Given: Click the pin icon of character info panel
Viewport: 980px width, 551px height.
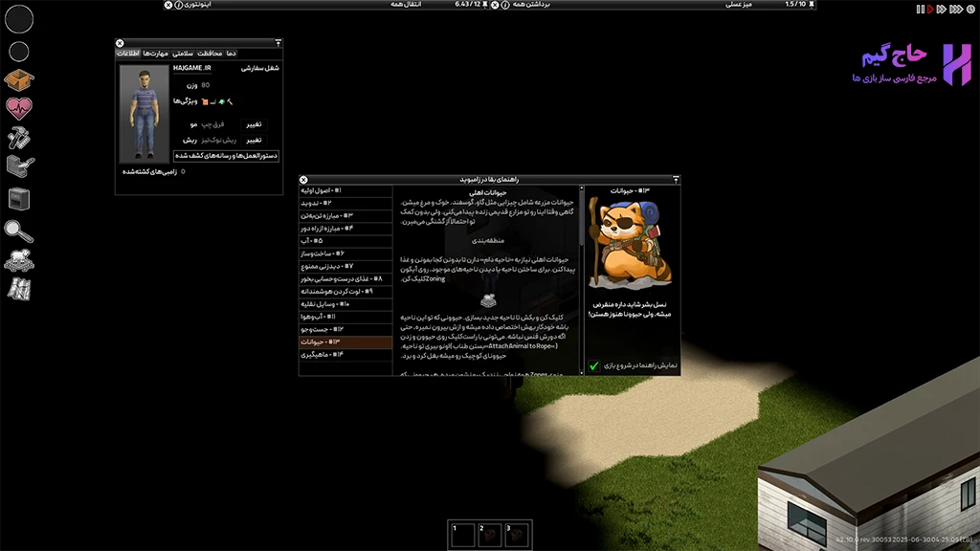Looking at the screenshot, I should (278, 43).
